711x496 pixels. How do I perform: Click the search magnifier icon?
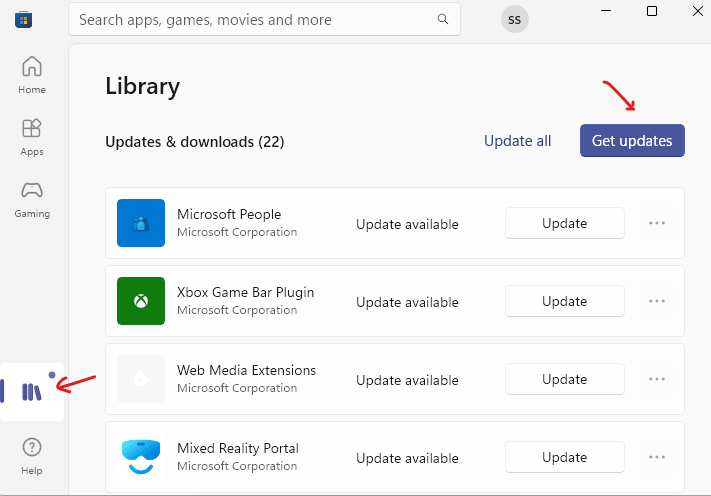(442, 19)
